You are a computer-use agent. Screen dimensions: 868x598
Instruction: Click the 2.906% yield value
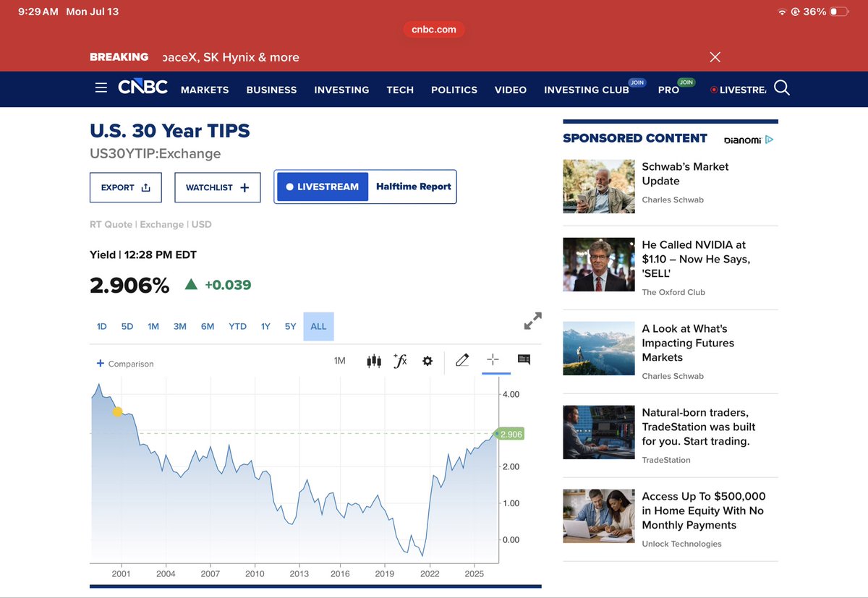pos(129,285)
